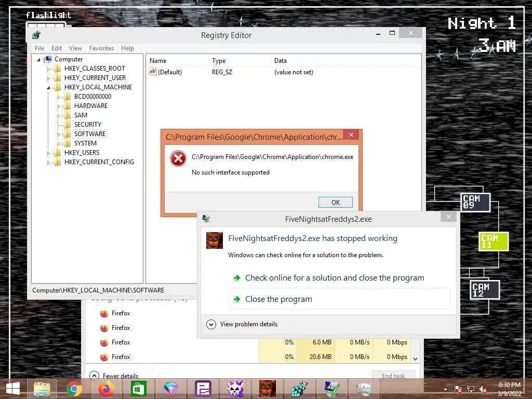
Task: Click OK in the chrome.exe error dialog
Action: click(x=335, y=203)
